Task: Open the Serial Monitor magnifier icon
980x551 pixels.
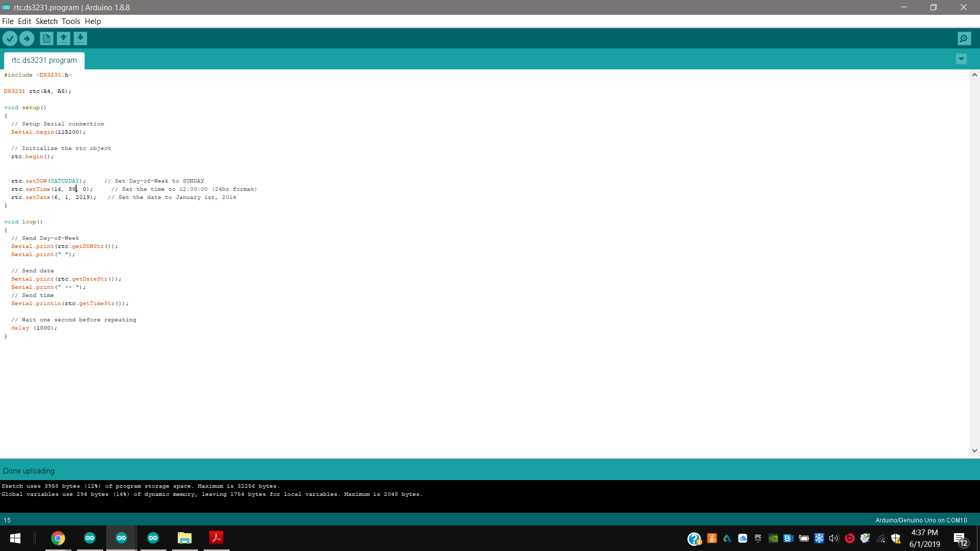Action: tap(964, 38)
